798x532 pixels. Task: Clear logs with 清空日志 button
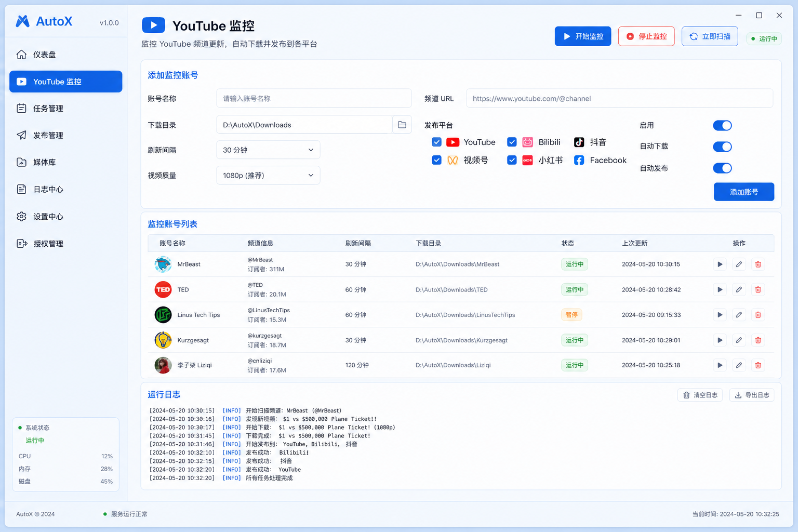point(700,395)
